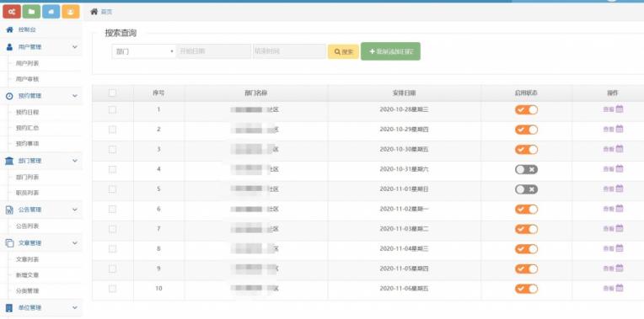Open the 部门 dropdown in search form

click(x=144, y=51)
